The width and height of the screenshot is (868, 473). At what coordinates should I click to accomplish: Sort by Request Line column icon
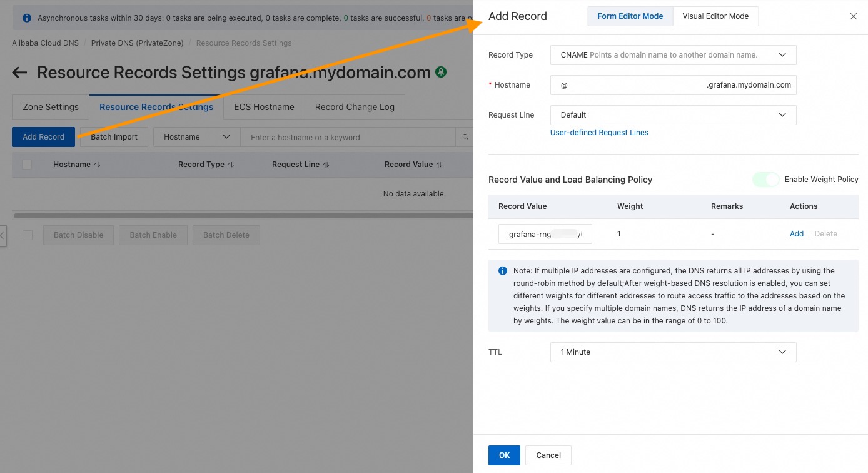click(x=326, y=165)
